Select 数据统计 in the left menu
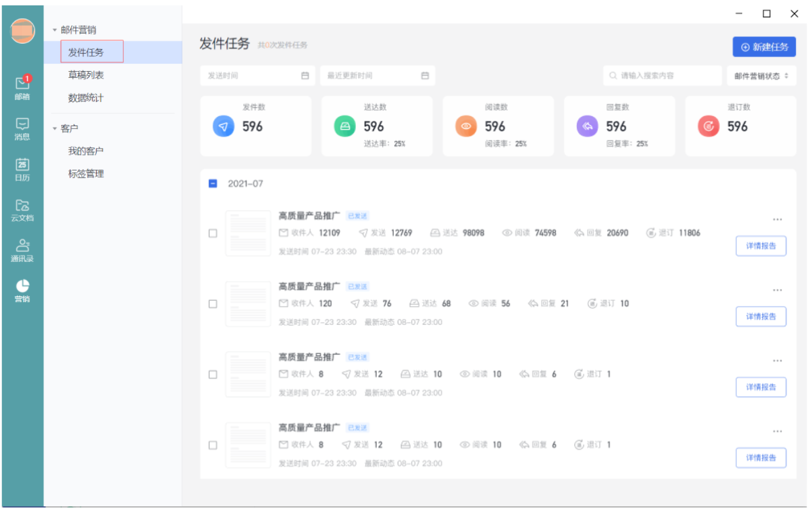 tap(86, 98)
